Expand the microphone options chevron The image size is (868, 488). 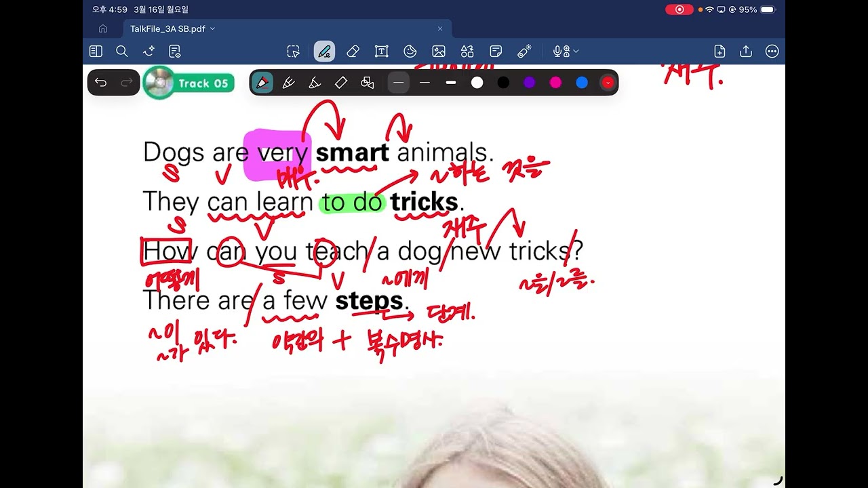(576, 52)
